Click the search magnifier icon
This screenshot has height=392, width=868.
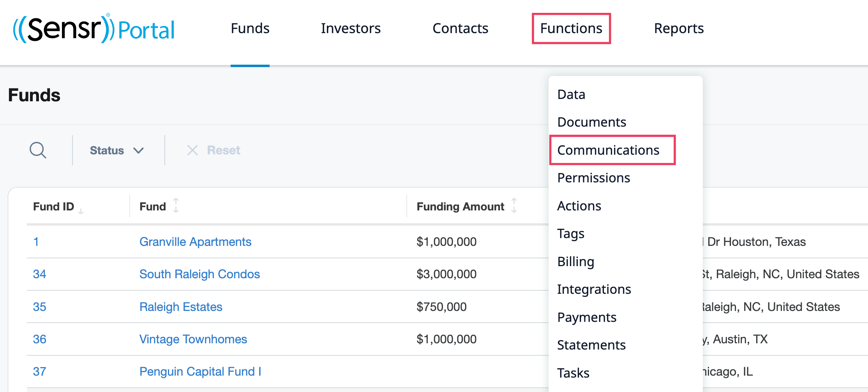tap(38, 150)
